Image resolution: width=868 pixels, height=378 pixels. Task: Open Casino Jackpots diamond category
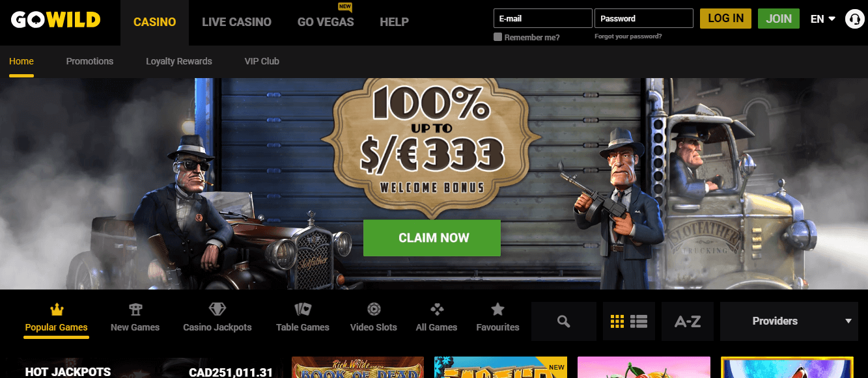point(217,319)
